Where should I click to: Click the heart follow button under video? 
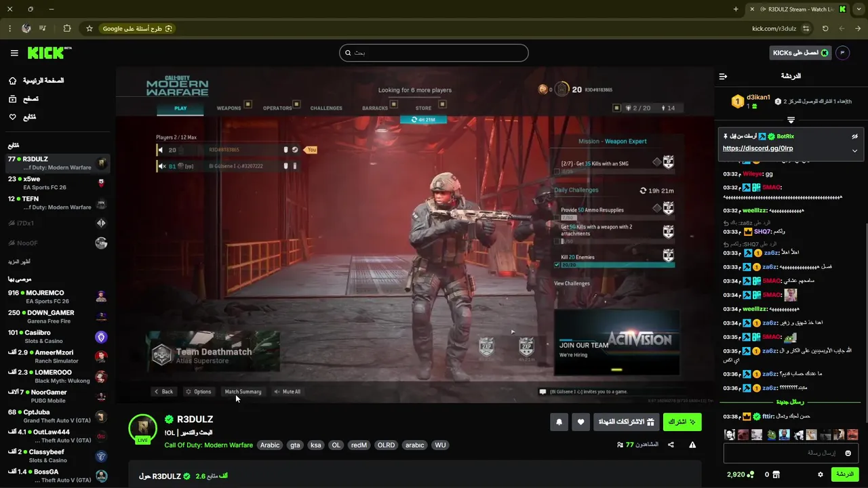click(x=581, y=422)
